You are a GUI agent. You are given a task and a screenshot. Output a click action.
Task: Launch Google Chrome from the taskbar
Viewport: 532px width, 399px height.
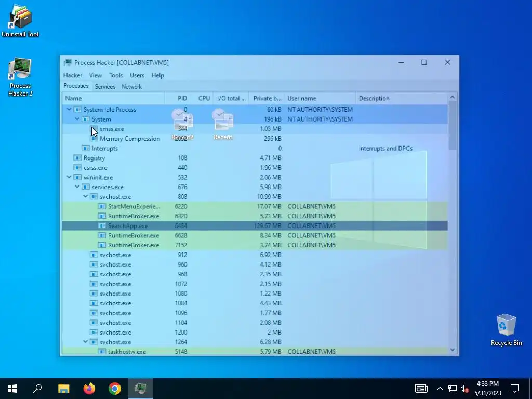point(115,389)
